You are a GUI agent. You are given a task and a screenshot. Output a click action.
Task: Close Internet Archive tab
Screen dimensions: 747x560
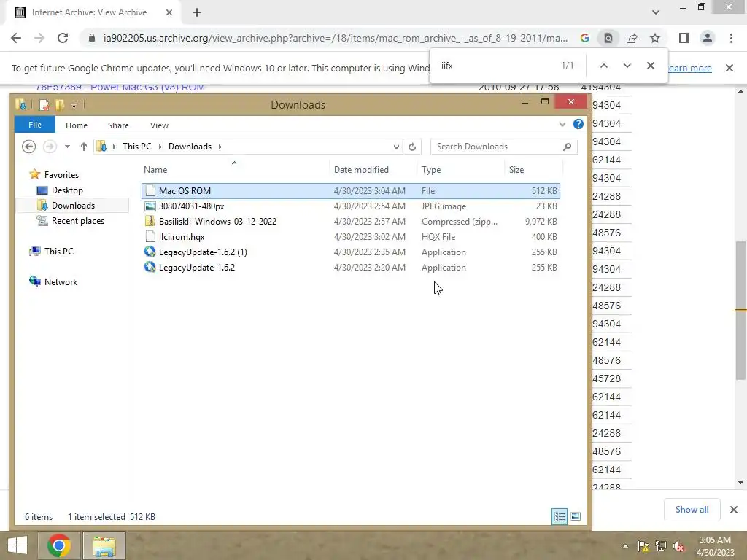tap(169, 13)
